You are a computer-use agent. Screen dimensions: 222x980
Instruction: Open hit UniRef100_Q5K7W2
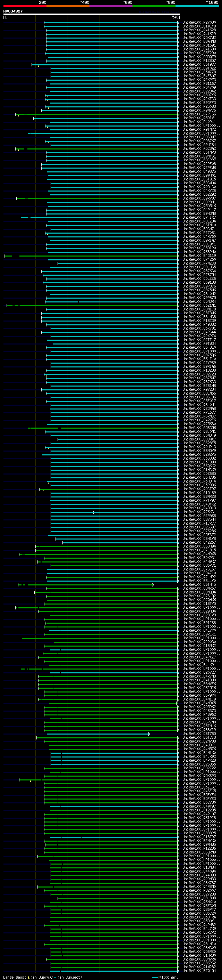click(x=199, y=38)
